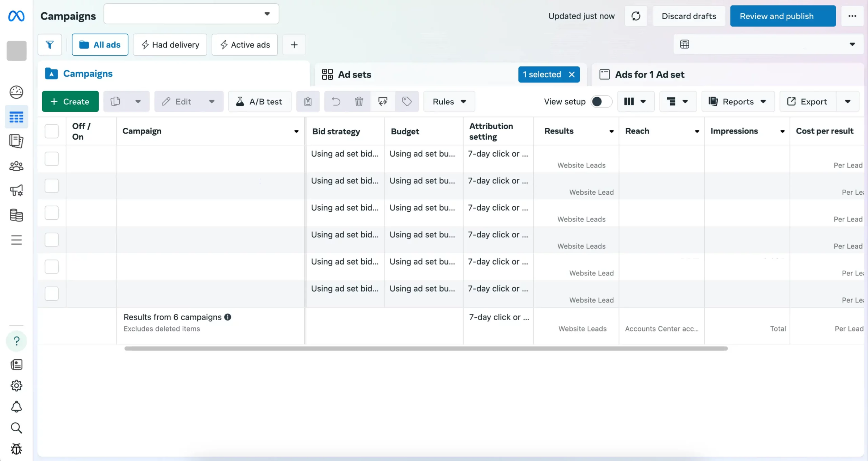Select the Had delivery filter tab

170,45
